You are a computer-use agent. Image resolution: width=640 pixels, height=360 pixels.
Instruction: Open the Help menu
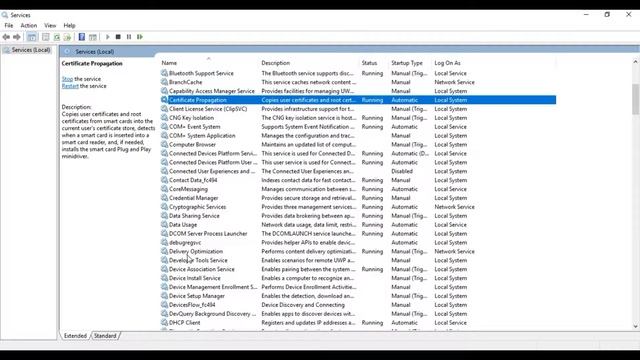pyautogui.click(x=69, y=25)
